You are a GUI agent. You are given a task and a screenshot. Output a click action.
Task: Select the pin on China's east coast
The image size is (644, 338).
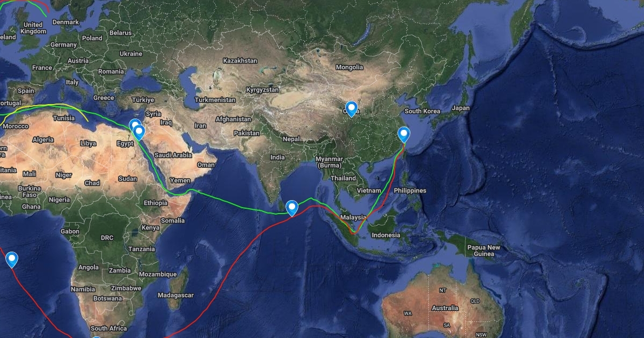[404, 134]
